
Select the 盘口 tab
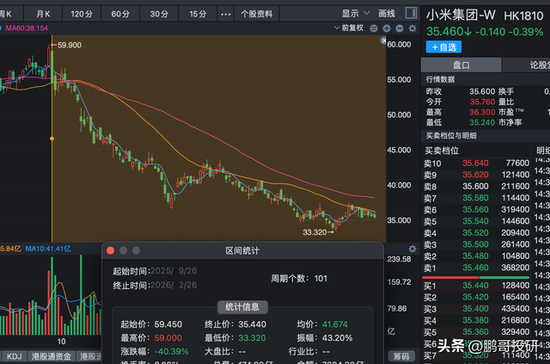[461, 65]
